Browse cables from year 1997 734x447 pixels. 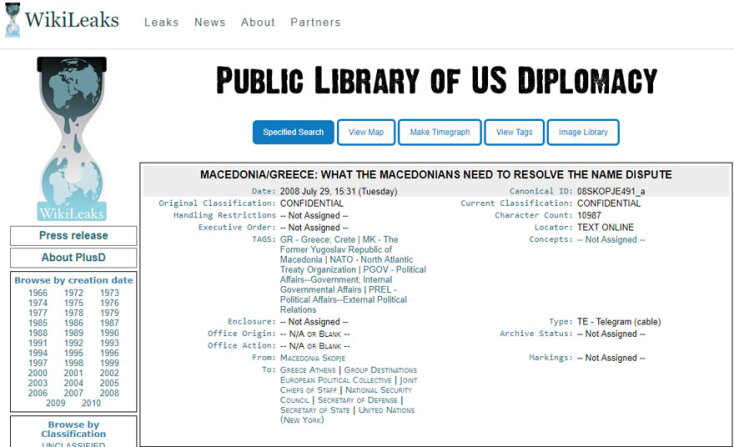pos(38,363)
